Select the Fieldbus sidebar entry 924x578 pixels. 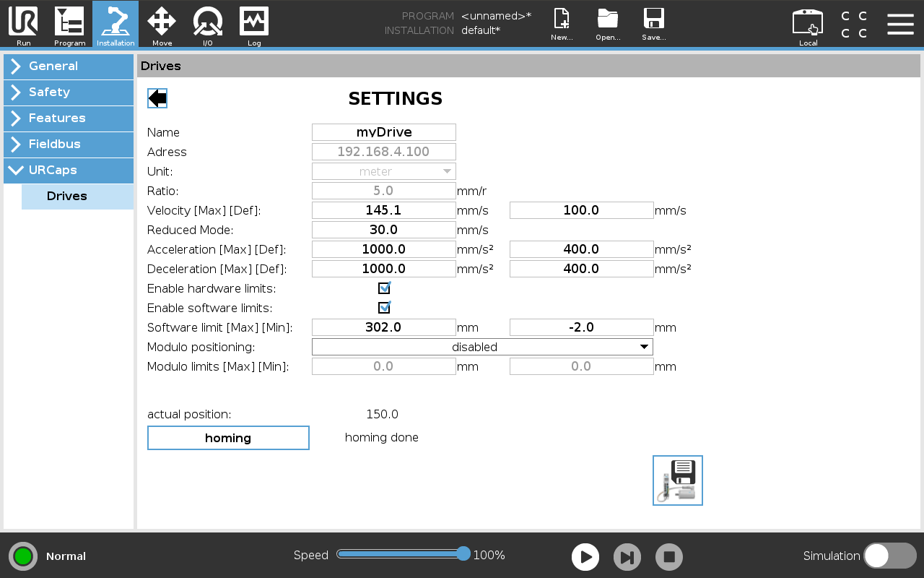coord(69,144)
